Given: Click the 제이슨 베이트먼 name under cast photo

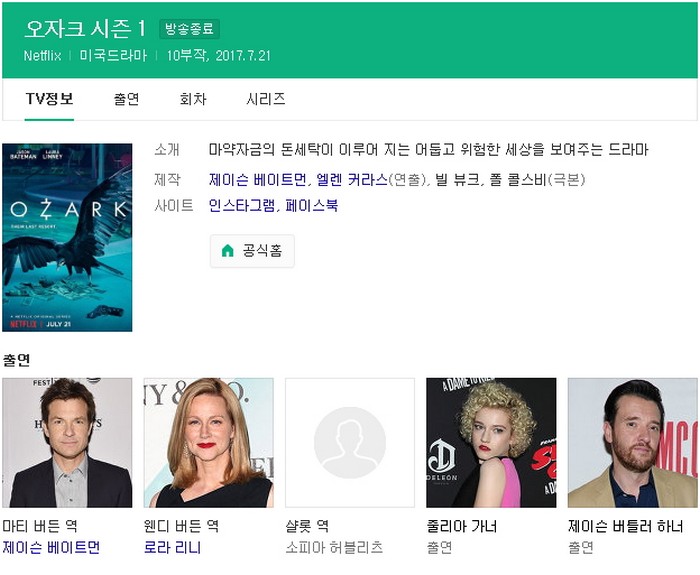Looking at the screenshot, I should [51, 548].
